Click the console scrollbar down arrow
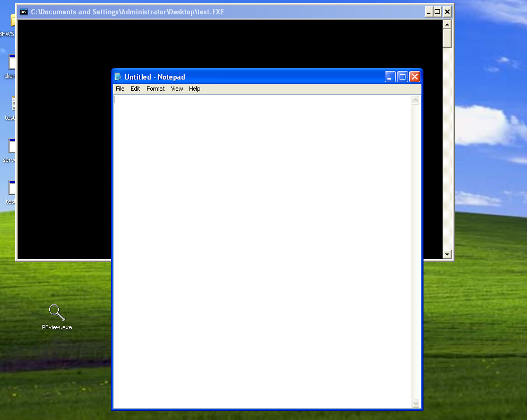The image size is (527, 420). pos(447,255)
